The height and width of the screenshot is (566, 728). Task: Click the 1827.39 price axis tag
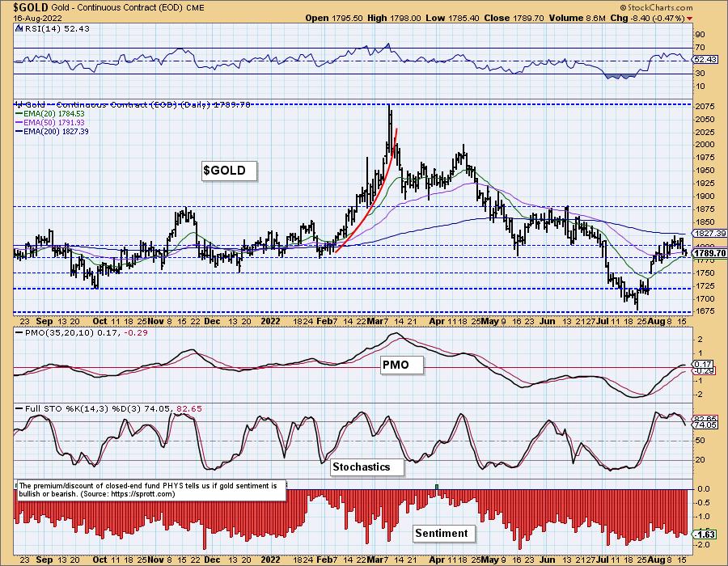tap(709, 234)
